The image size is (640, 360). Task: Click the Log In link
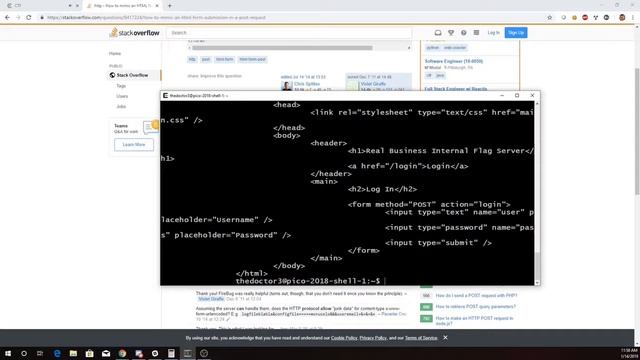pyautogui.click(x=493, y=33)
